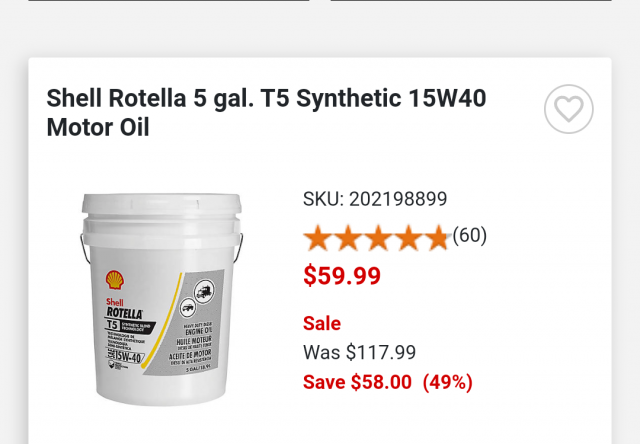Add product to favorites with heart icon

coord(569,109)
